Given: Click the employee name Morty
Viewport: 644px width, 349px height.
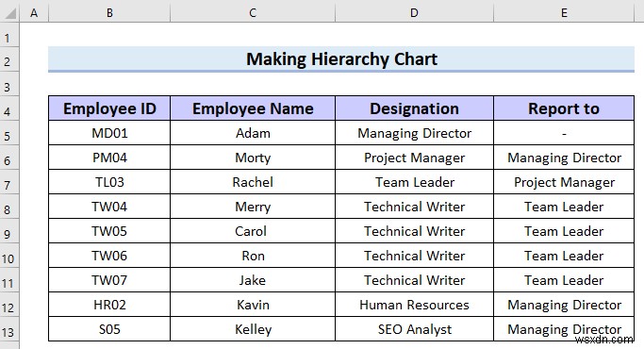Looking at the screenshot, I should point(253,158).
